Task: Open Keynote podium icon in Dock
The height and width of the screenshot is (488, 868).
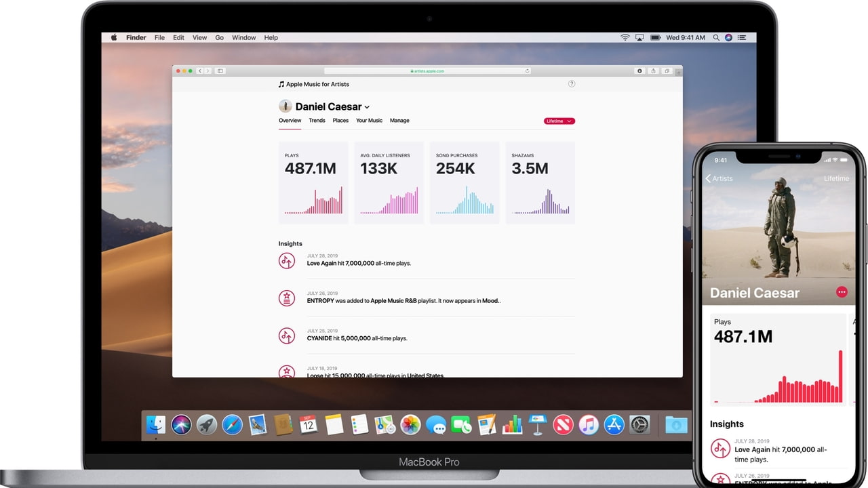Action: point(538,424)
